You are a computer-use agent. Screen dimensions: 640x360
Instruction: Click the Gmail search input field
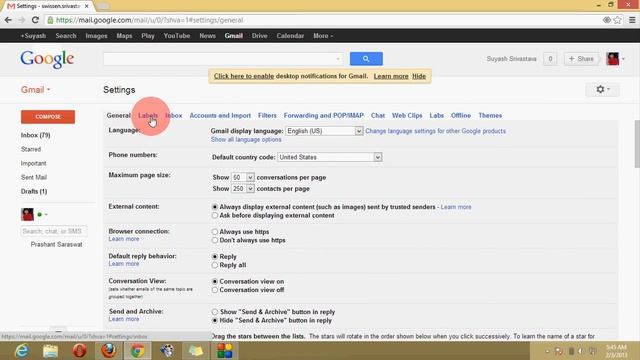click(x=223, y=59)
